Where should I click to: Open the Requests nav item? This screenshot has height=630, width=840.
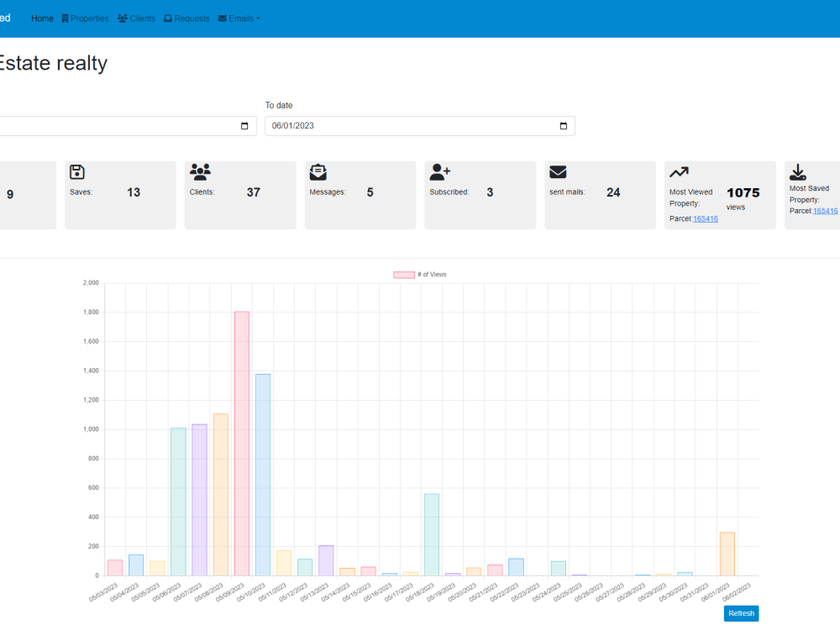coord(187,18)
